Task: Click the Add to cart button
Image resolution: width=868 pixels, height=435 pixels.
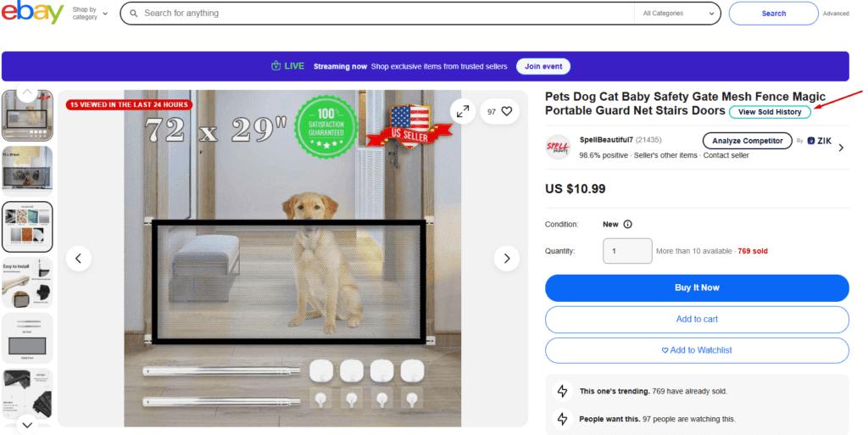Action: click(697, 320)
